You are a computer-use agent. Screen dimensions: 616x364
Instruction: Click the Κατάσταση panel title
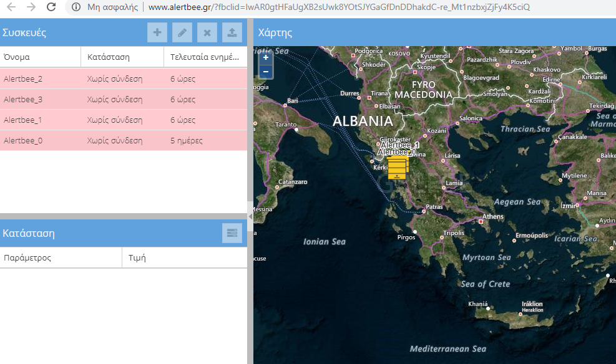29,233
